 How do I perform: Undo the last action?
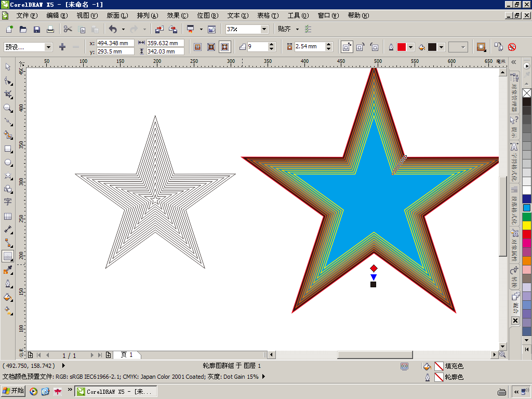[x=113, y=29]
